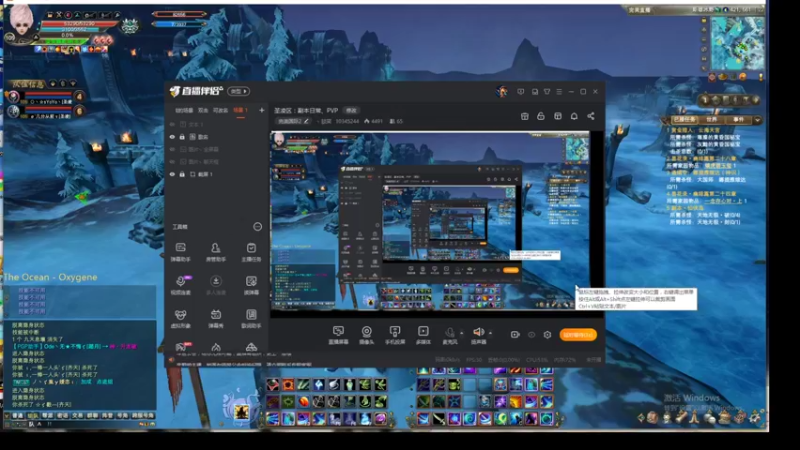Open the 弹幕助手 tool in the toolbox
This screenshot has height=450, width=800.
click(181, 252)
